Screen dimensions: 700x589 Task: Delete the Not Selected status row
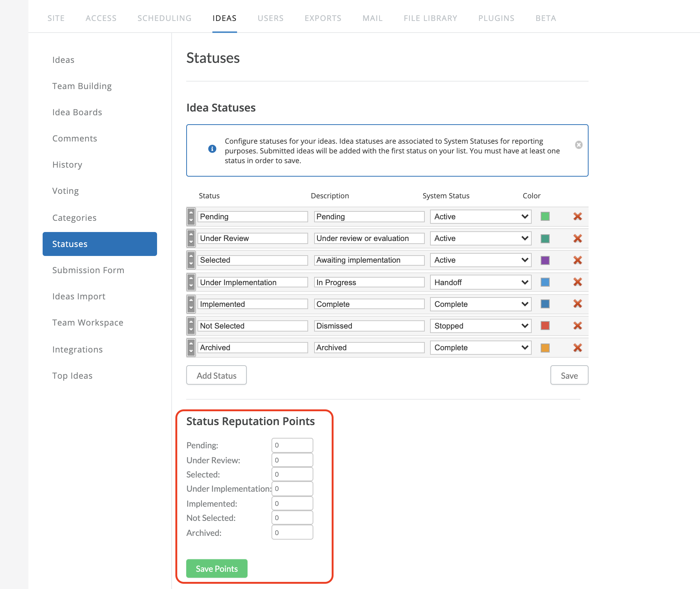click(x=577, y=326)
